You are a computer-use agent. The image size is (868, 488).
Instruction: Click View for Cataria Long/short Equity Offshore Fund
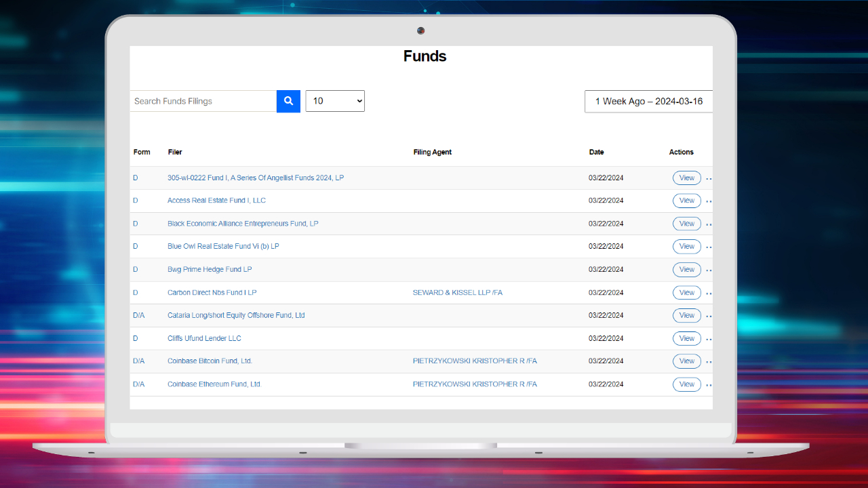686,315
